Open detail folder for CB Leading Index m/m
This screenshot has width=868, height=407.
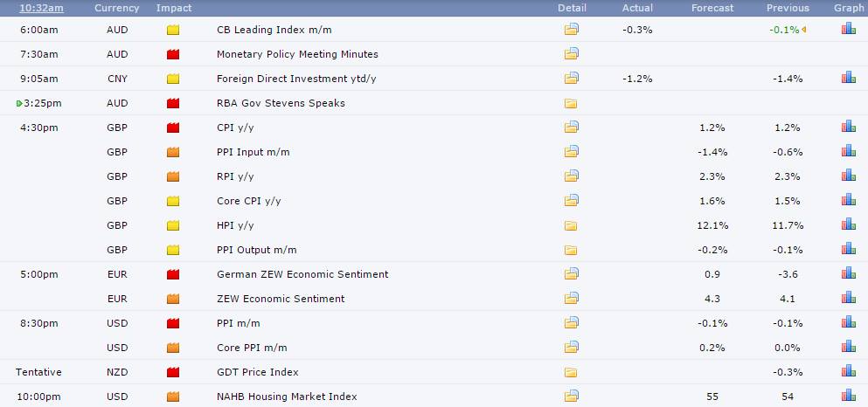pos(572,30)
